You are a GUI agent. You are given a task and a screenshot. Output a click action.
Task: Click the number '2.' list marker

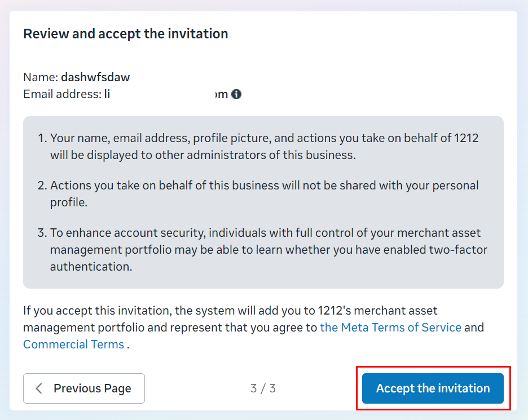(42, 185)
